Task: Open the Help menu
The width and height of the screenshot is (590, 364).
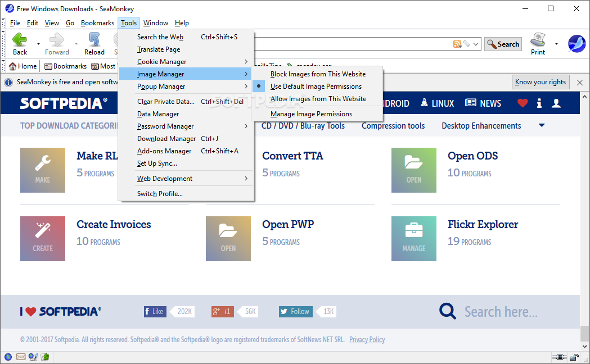Action: [x=182, y=23]
